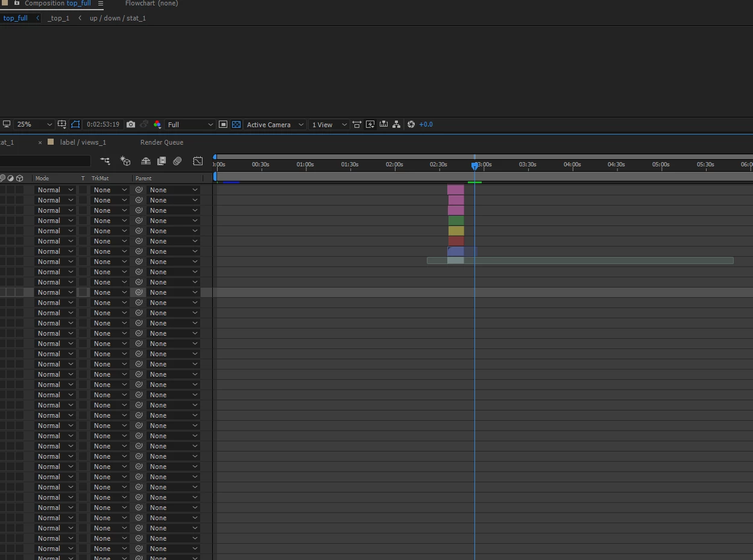Click the Mode column header
The image size is (753, 560).
(42, 178)
